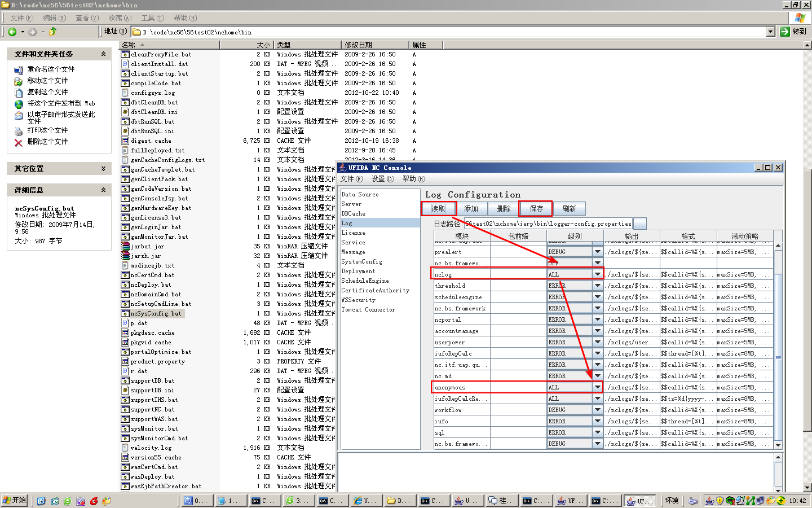Click the 读取 button in Log Configuration
The image size is (812, 508).
[439, 208]
